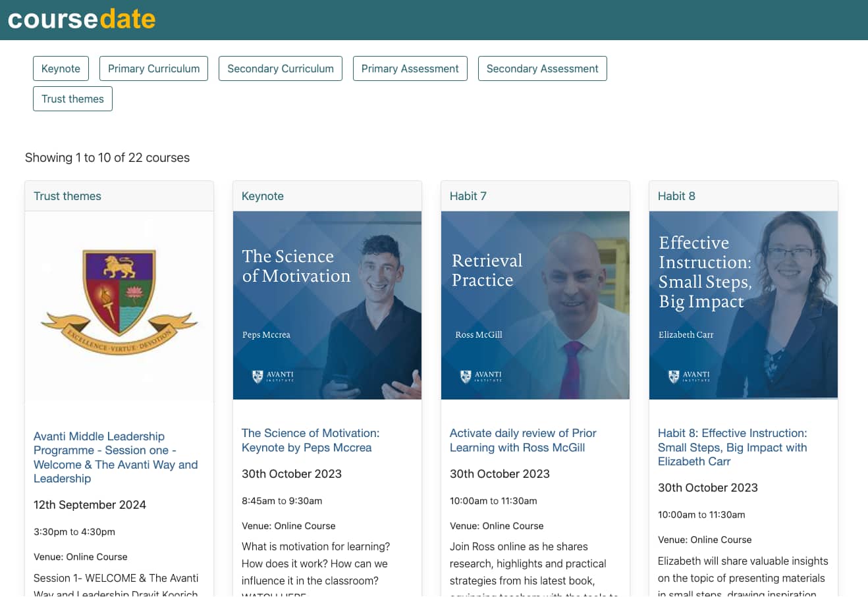Open Habit 8 Effective Instruction title link
Viewport: 868px width, 597px height.
[x=732, y=447]
